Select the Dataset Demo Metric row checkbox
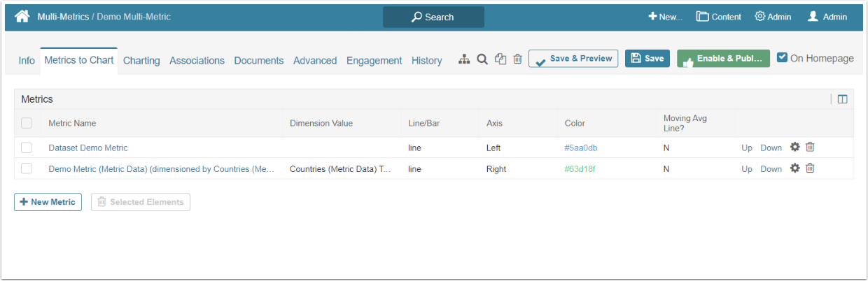Image resolution: width=868 pixels, height=281 pixels. pyautogui.click(x=27, y=147)
